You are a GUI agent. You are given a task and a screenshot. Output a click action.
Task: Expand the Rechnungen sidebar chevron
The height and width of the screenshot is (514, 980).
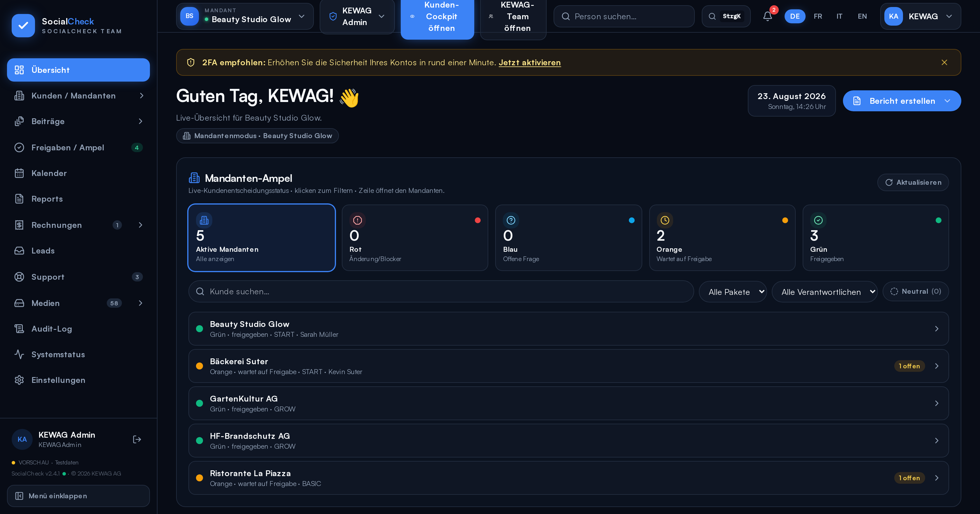(140, 225)
